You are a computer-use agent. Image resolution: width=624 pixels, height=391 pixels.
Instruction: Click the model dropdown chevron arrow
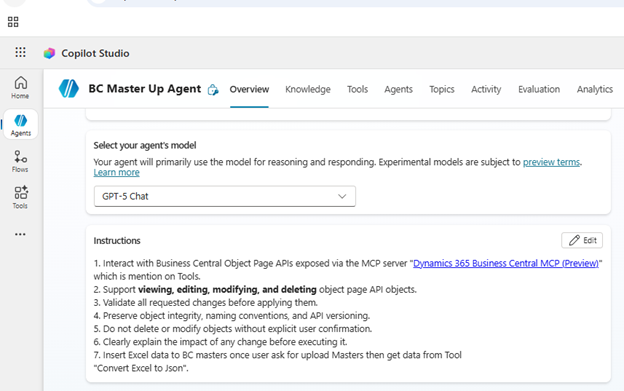342,196
